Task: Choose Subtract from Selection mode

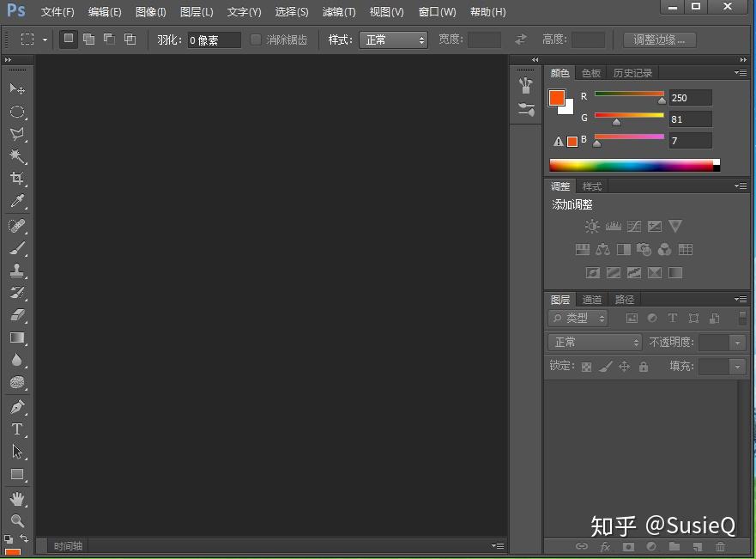Action: pos(110,39)
